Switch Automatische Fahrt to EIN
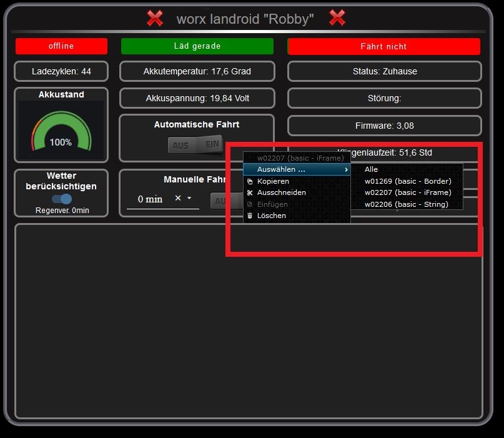 point(212,144)
